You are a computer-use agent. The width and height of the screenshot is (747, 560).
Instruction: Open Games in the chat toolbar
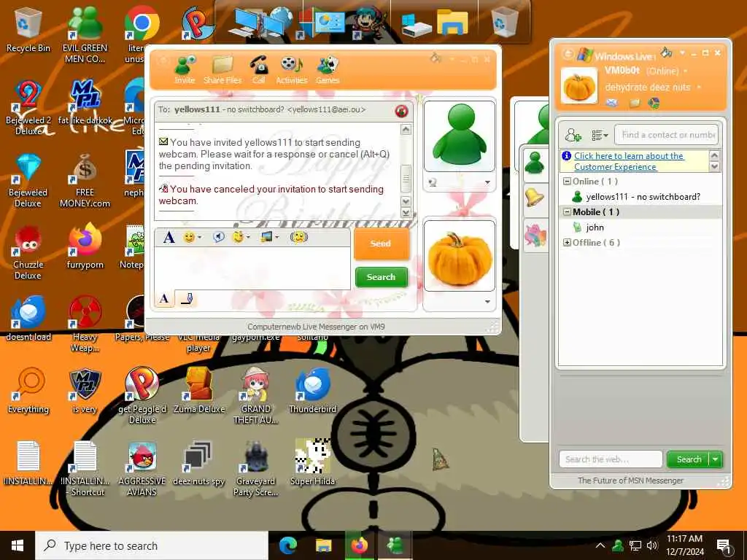tap(328, 69)
